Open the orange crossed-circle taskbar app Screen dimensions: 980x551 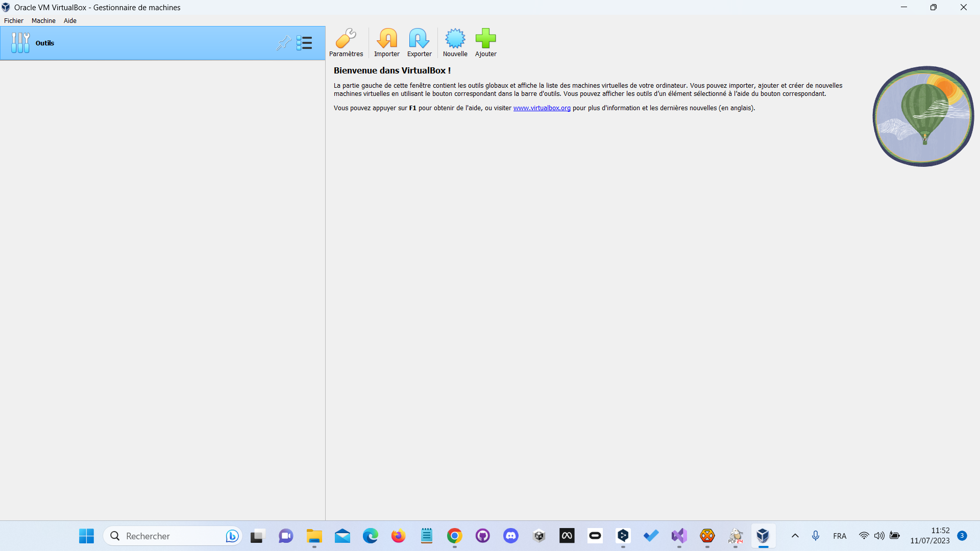[x=707, y=536]
